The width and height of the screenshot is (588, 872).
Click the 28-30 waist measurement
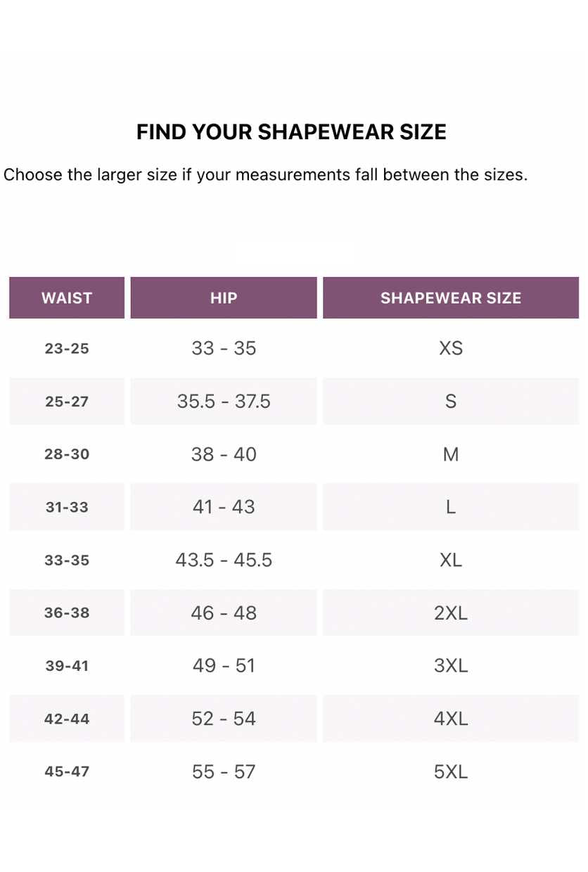click(x=67, y=454)
